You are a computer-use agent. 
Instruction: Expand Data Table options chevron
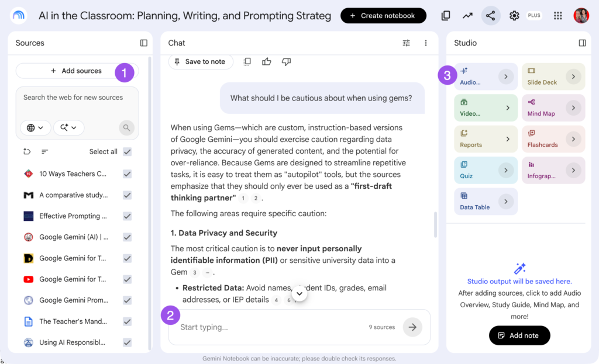coord(506,202)
